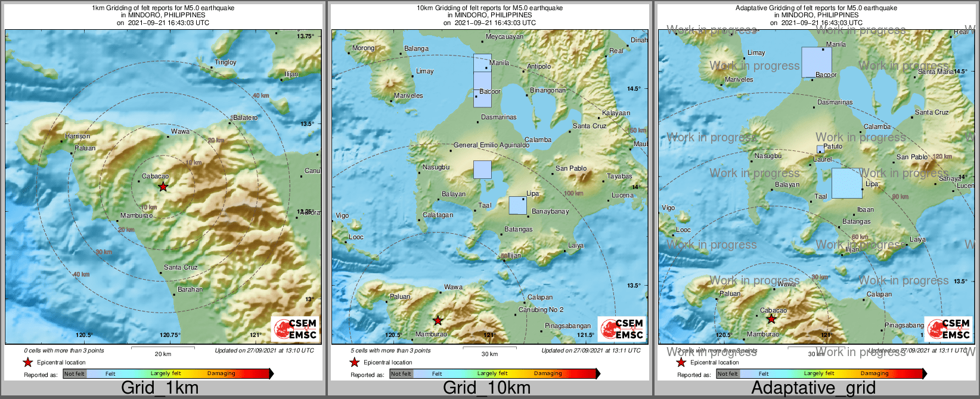Click the '30 km' scale bar label in Grid_10km

[x=489, y=354]
